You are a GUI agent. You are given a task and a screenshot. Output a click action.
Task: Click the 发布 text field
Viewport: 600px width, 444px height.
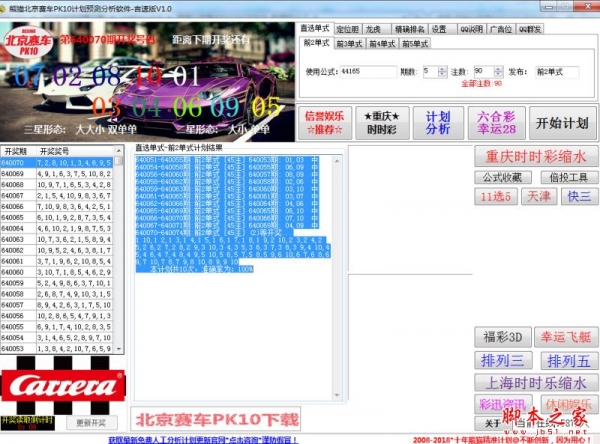(x=557, y=72)
